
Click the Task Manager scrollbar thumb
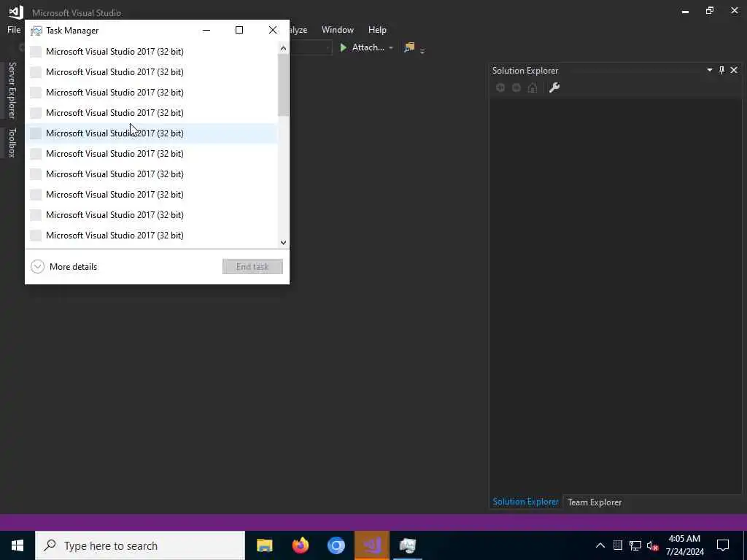click(283, 85)
